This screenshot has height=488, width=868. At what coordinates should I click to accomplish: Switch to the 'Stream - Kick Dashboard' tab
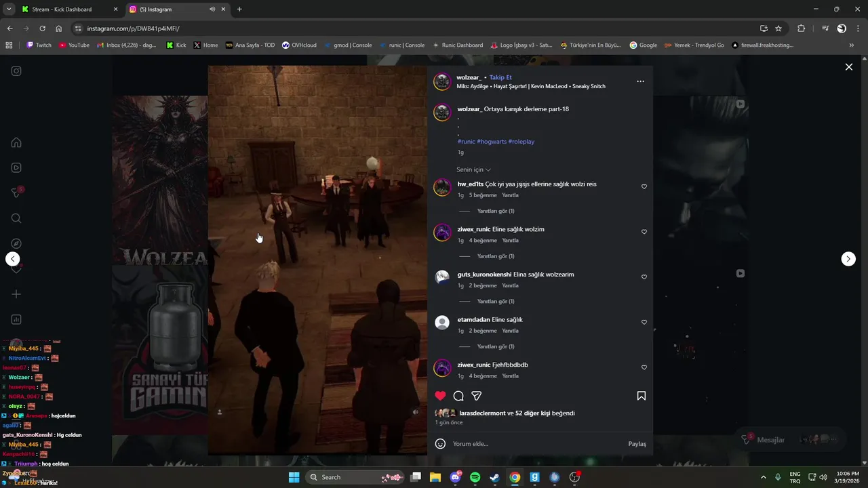[x=68, y=9]
